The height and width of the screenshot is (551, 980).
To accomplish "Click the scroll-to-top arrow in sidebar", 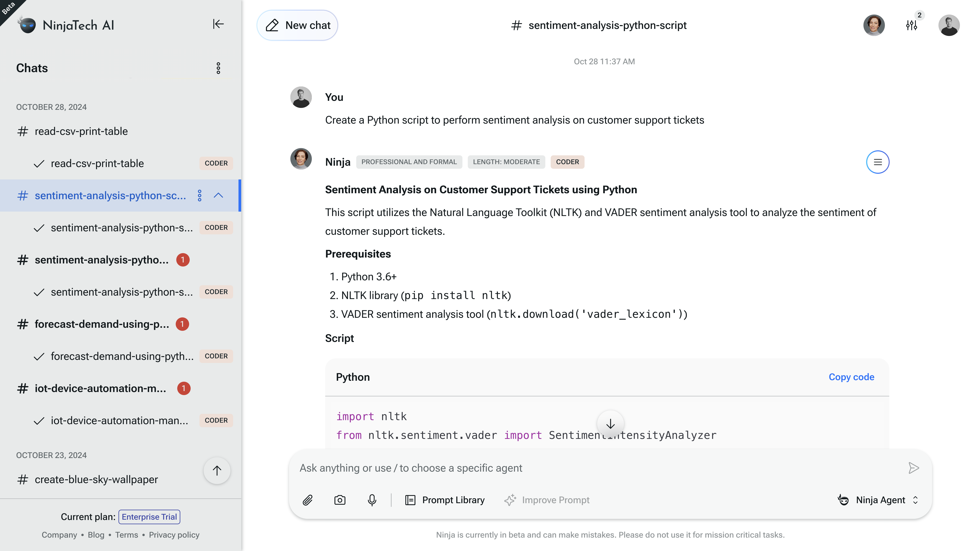I will 217,470.
